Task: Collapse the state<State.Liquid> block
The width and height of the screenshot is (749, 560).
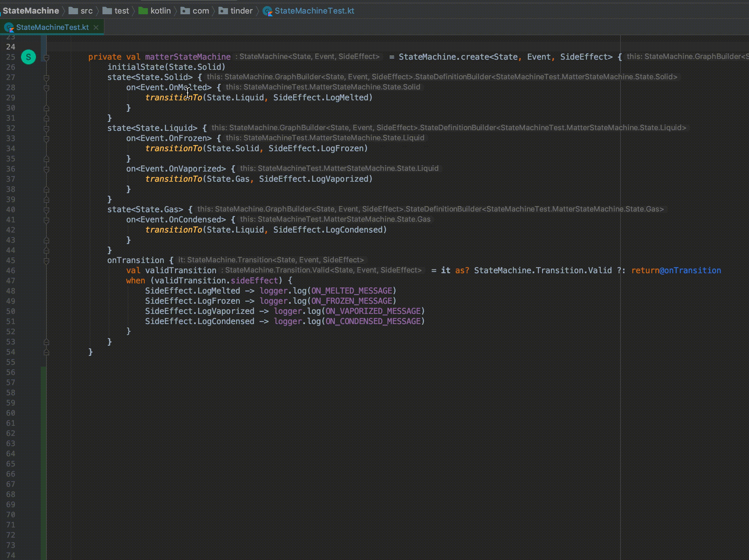Action: tap(46, 129)
